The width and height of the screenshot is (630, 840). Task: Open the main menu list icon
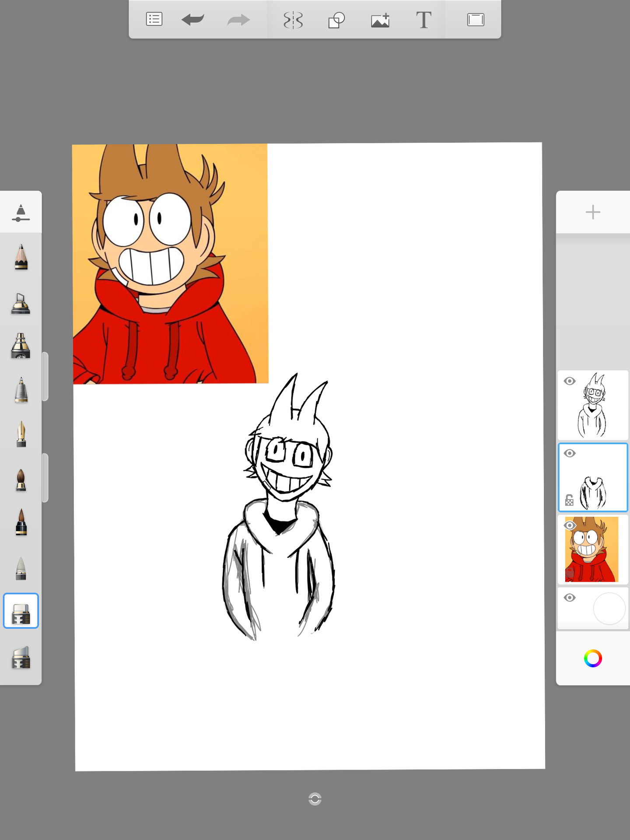pyautogui.click(x=154, y=19)
